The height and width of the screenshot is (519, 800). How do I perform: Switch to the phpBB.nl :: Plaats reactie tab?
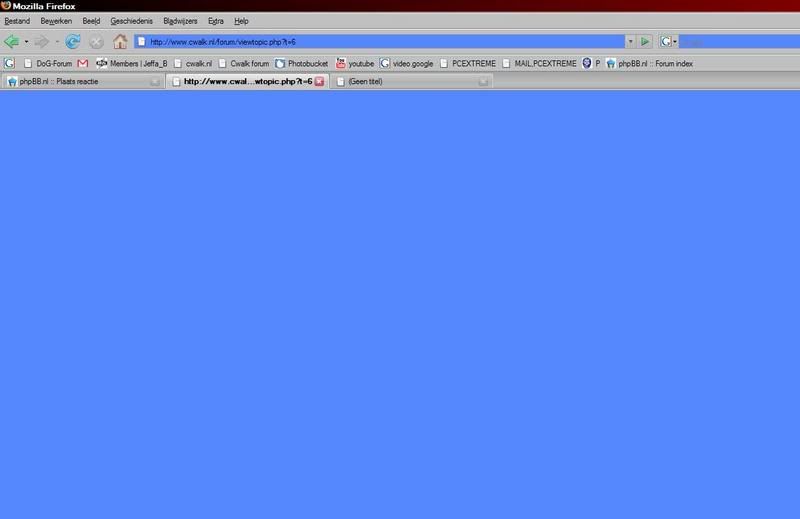click(x=82, y=81)
